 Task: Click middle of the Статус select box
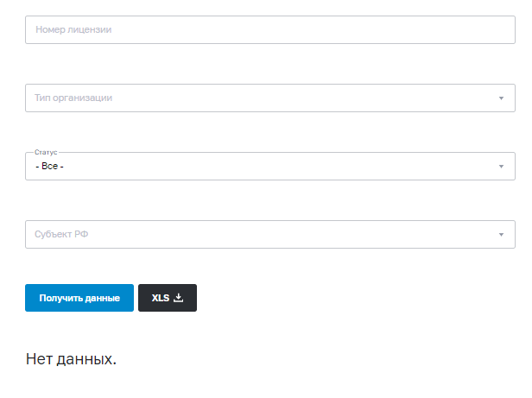point(270,167)
